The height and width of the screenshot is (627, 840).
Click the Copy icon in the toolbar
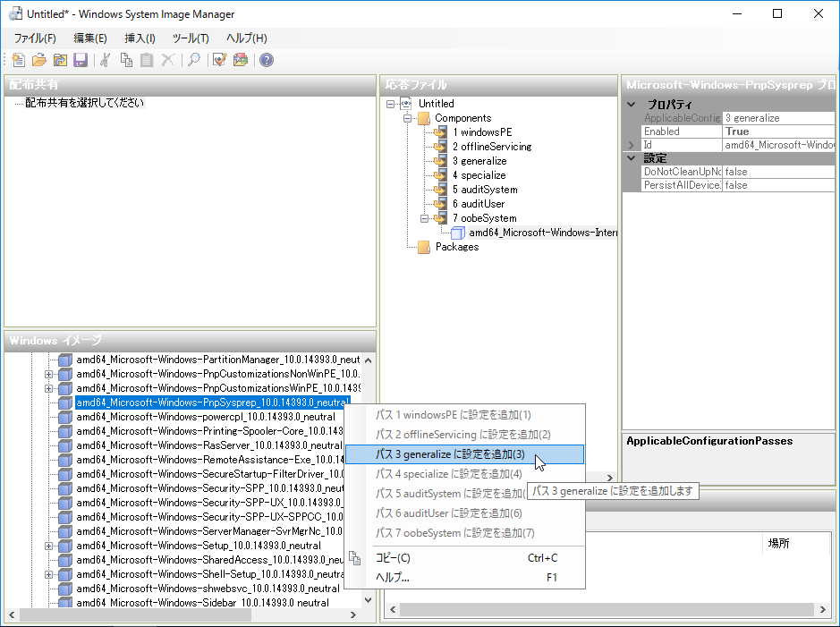[x=126, y=60]
